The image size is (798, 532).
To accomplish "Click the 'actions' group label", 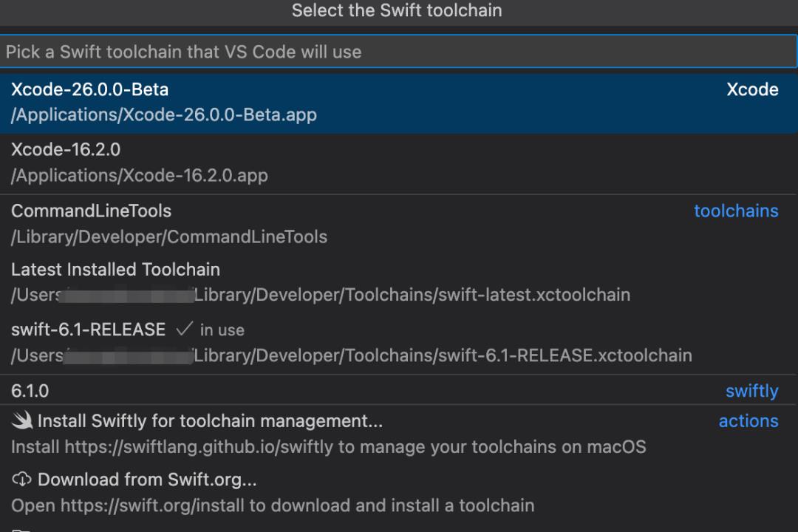I will tap(748, 421).
